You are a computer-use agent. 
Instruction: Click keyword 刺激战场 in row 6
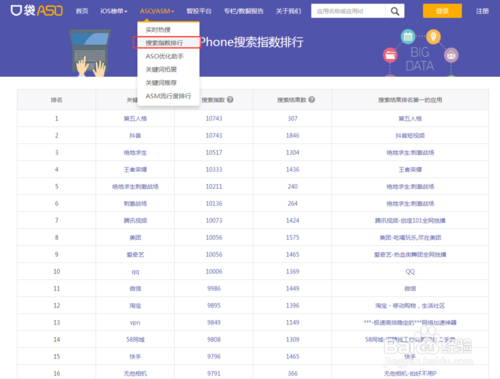135,203
